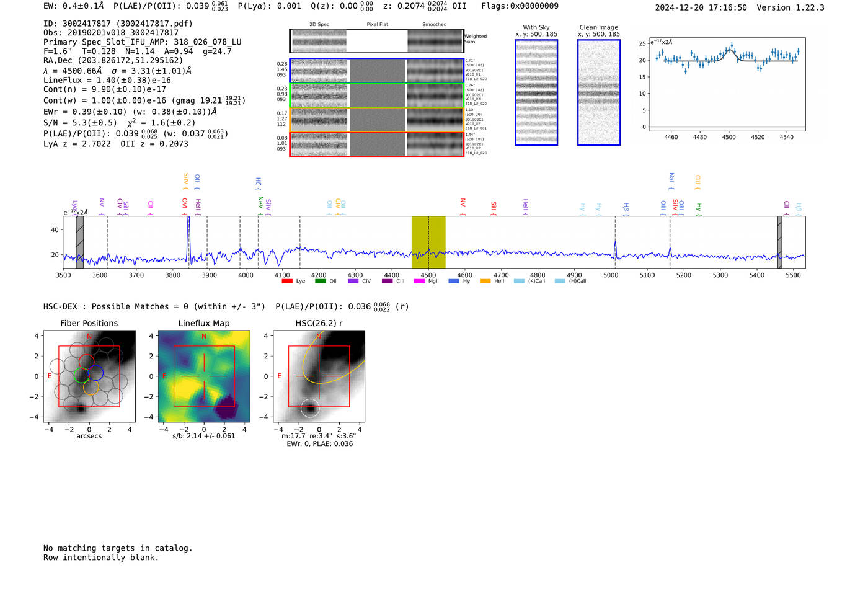This screenshot has height=591, width=868.
Task: Click the LineFlux = 1.40(±0.38)e-16 text
Action: [107, 81]
